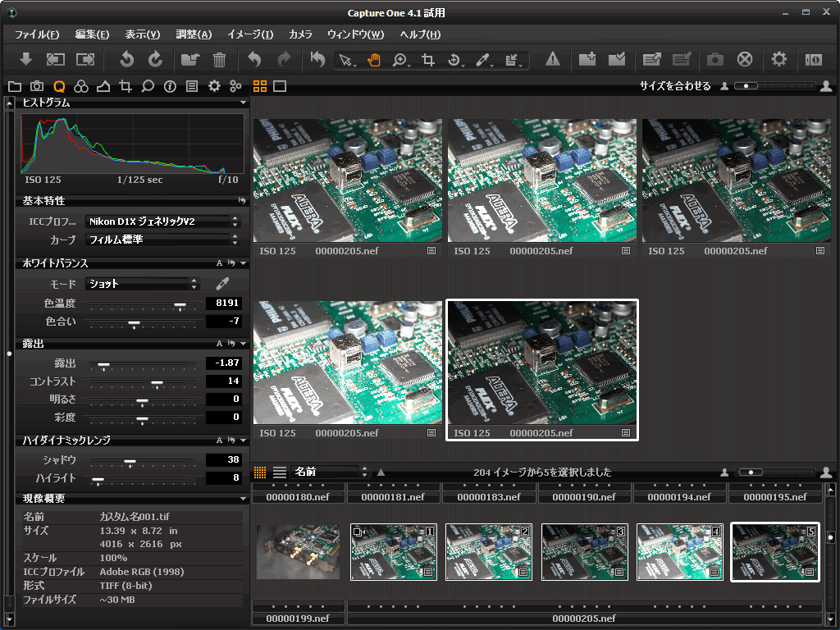Select the 00000199.nef sound card thumbnail
Image resolution: width=840 pixels, height=630 pixels.
click(298, 552)
